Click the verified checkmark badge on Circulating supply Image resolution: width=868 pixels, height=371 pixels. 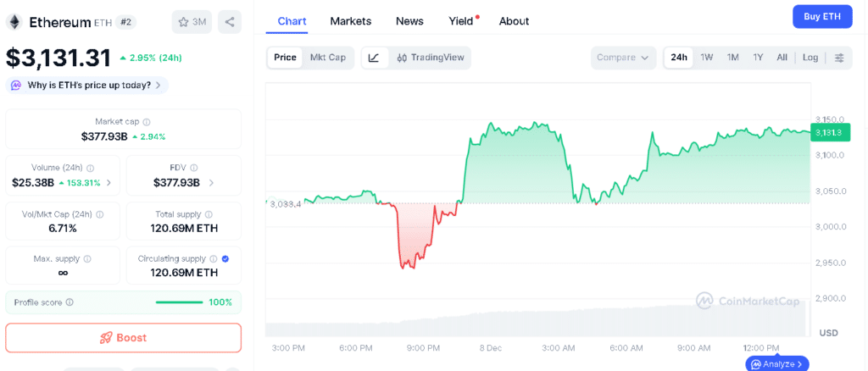click(225, 258)
